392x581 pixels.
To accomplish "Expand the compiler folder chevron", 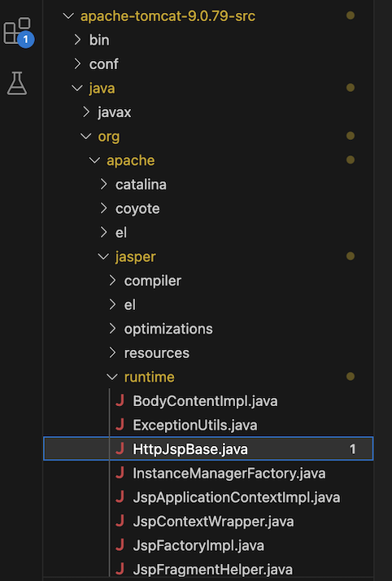I will pos(113,281).
